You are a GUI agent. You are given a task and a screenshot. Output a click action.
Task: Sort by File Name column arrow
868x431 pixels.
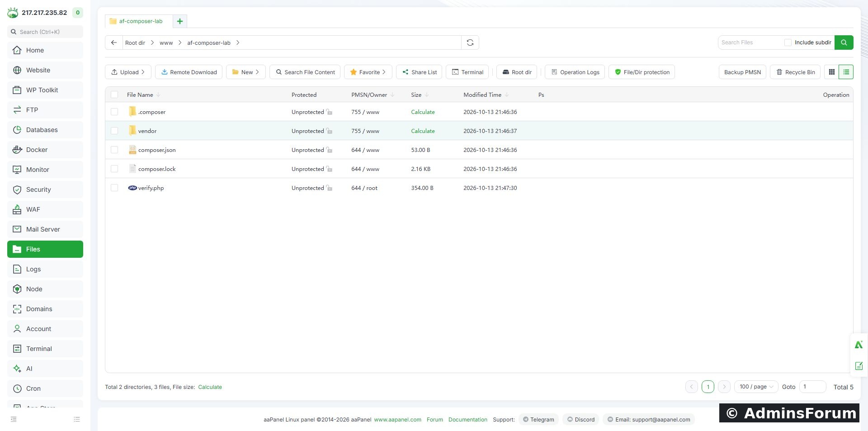[158, 95]
